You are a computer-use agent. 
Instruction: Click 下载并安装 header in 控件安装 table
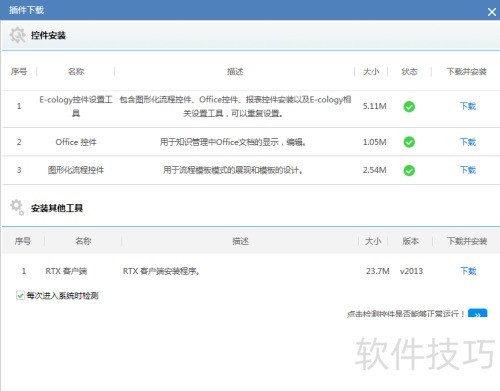click(x=467, y=71)
